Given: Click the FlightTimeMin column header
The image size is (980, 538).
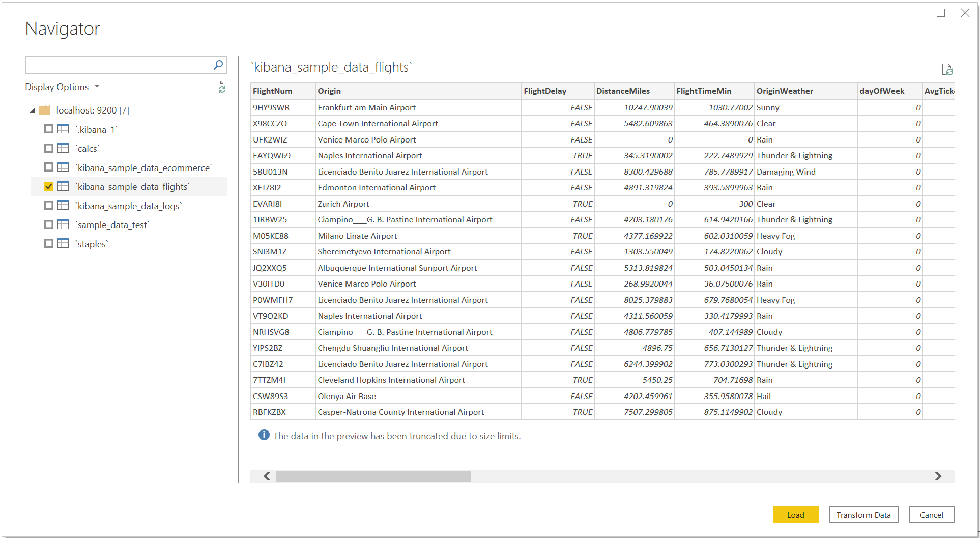Looking at the screenshot, I should click(x=714, y=91).
